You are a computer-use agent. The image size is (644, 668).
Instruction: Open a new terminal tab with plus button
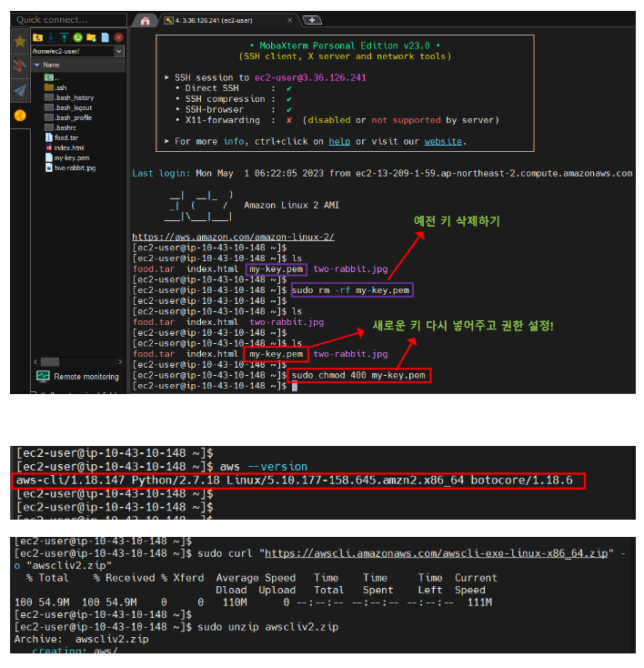click(312, 20)
